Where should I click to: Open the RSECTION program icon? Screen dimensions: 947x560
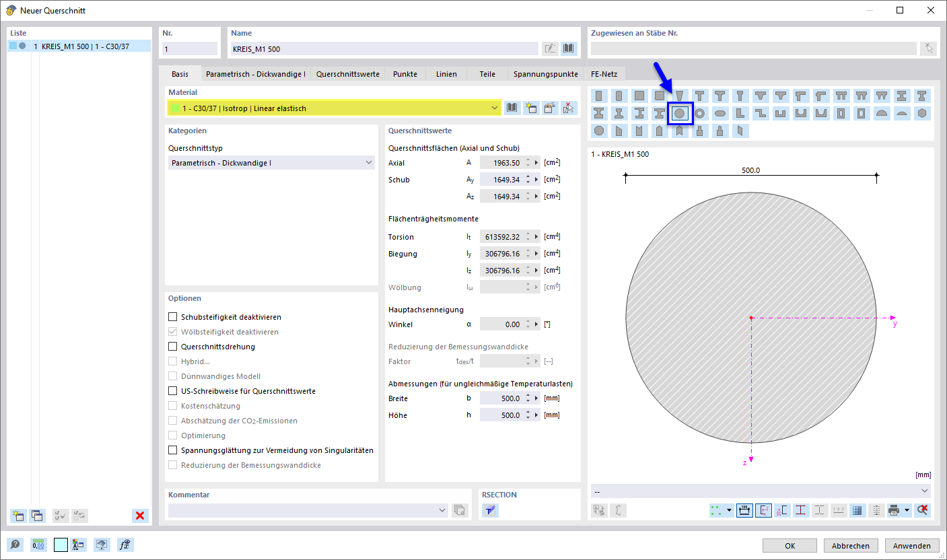pos(490,510)
